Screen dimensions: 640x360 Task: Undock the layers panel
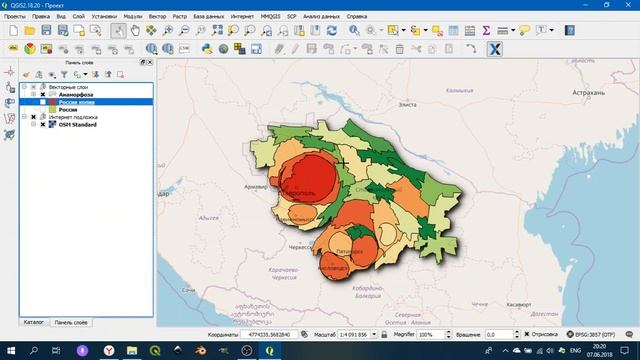(143, 62)
